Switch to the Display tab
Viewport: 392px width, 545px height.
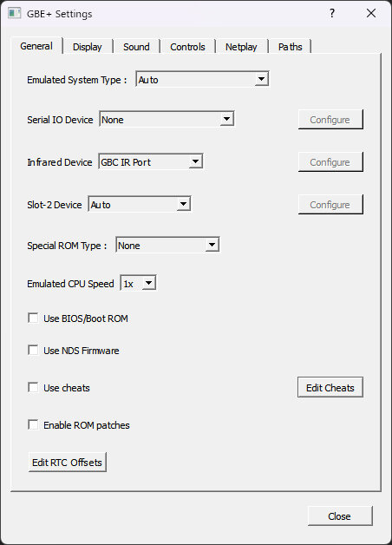(88, 47)
